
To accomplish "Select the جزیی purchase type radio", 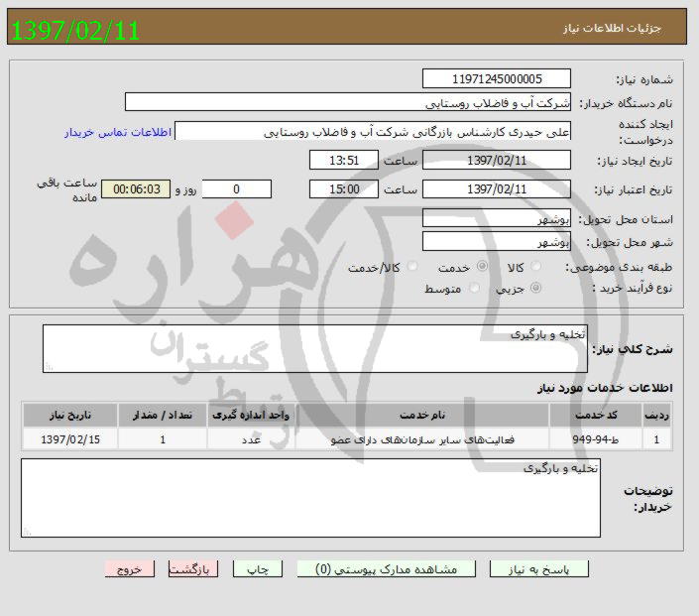I will tap(535, 288).
